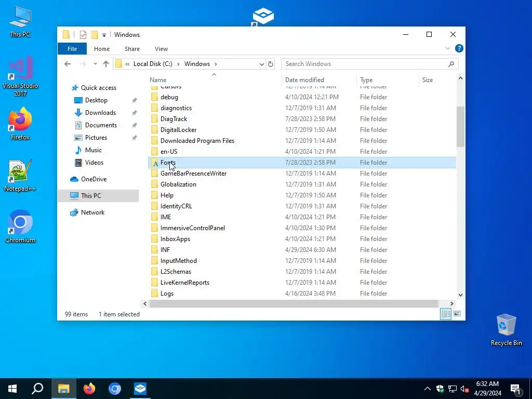Viewport: 532px width, 399px height.
Task: Expand the address bar history dropdown
Action: tap(262, 64)
